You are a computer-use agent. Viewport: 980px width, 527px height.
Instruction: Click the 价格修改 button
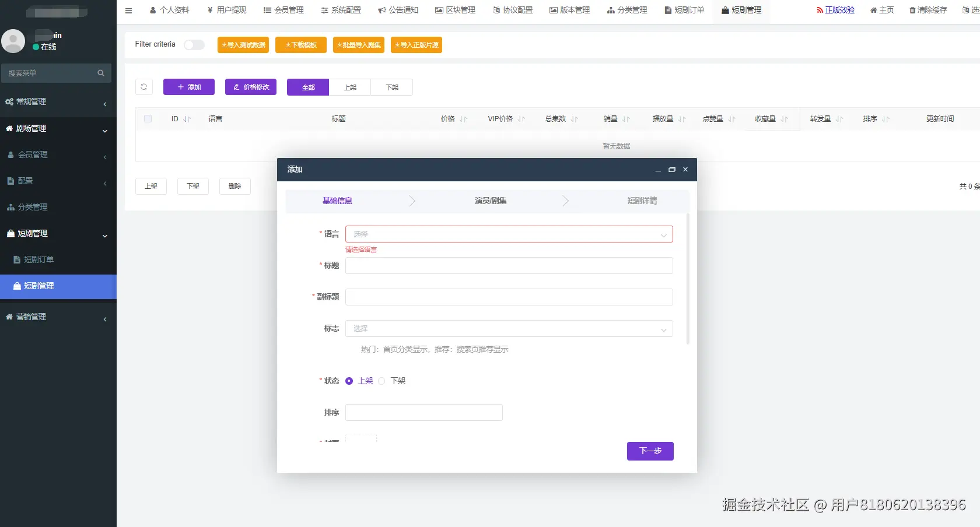coord(251,87)
